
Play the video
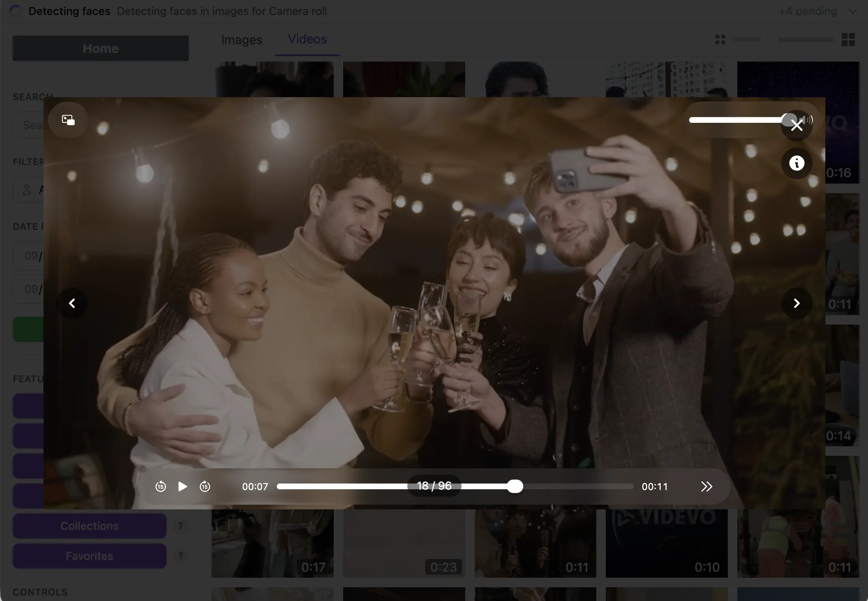tap(182, 486)
